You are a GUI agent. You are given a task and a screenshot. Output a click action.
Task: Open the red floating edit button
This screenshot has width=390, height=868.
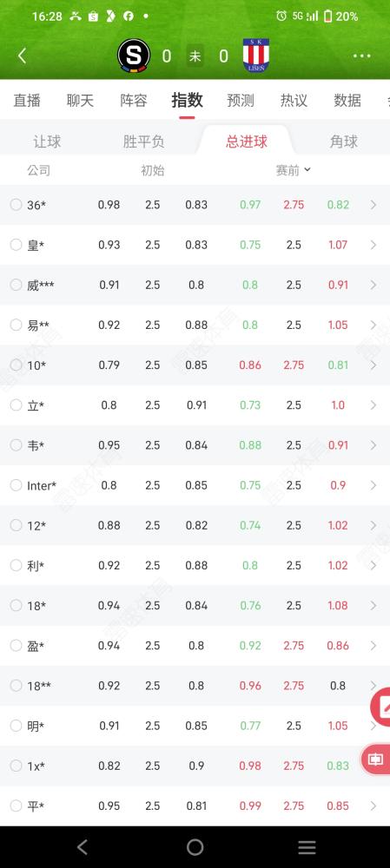[x=381, y=707]
